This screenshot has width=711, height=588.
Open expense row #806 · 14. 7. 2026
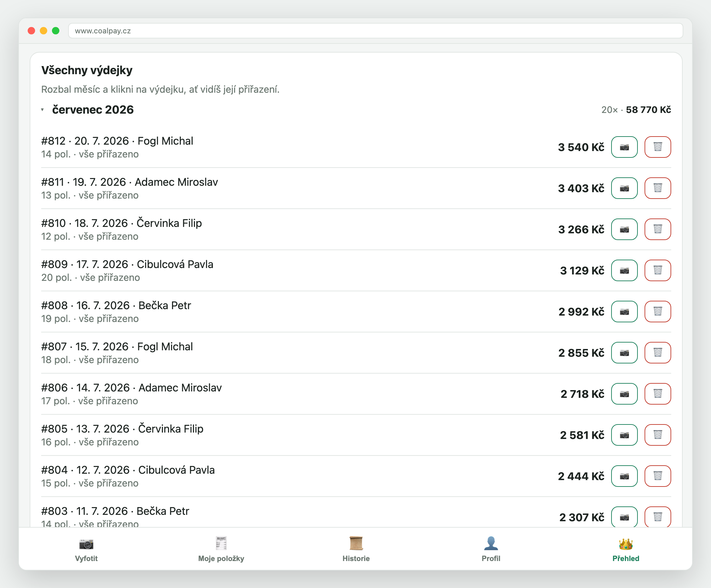pos(356,394)
